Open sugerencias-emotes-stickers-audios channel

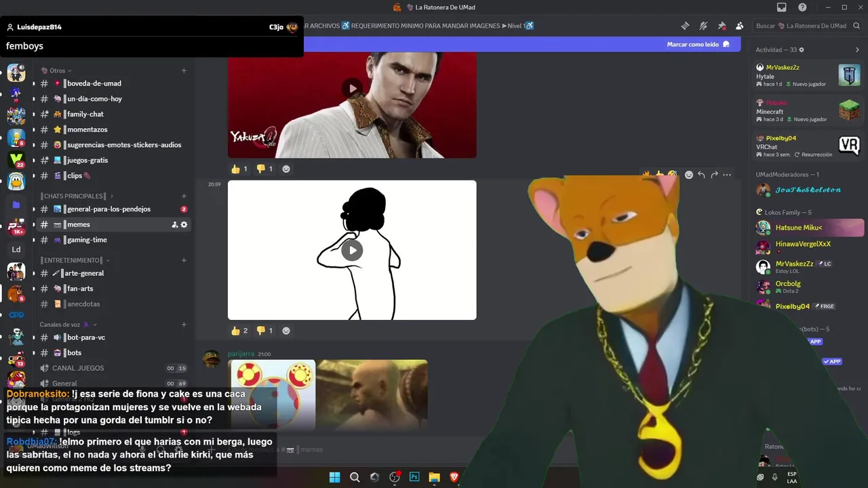tap(113, 145)
